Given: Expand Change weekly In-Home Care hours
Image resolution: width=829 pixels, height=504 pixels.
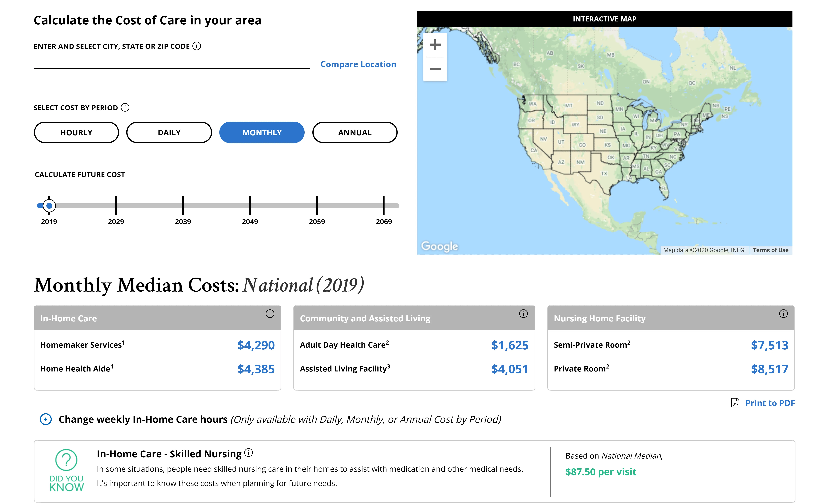Looking at the screenshot, I should (46, 419).
